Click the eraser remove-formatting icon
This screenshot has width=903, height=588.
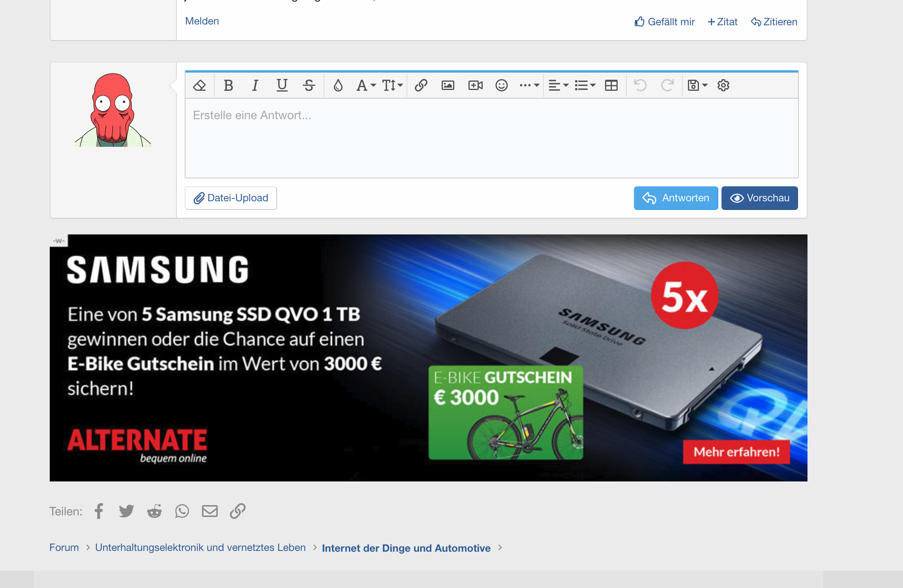199,85
